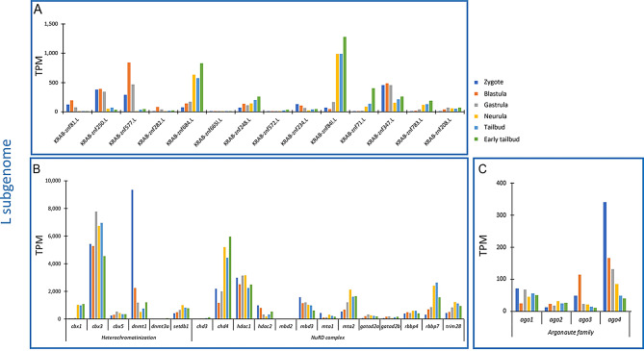Click the orange ago3 blastula bar
This screenshot has width=644, height=351.
click(x=580, y=292)
